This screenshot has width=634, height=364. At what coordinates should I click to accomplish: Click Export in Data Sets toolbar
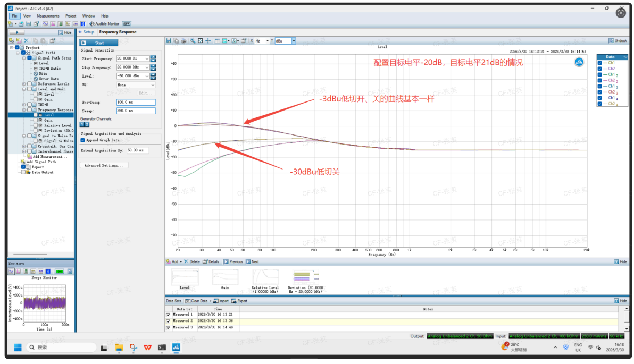pos(239,301)
